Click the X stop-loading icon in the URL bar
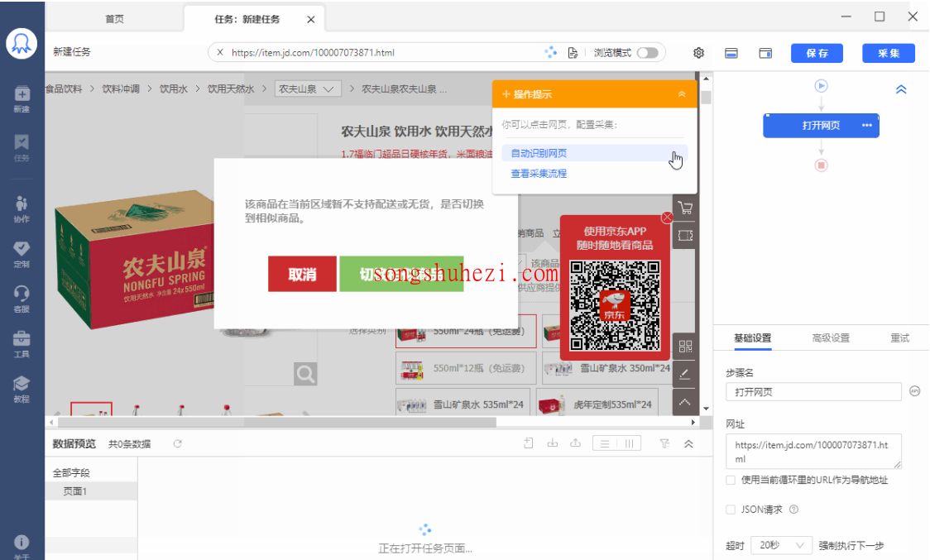930x560 pixels. (x=220, y=52)
